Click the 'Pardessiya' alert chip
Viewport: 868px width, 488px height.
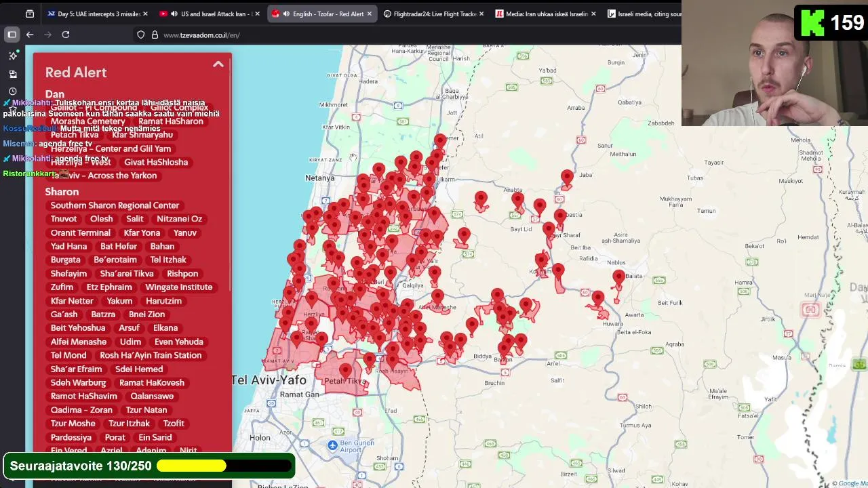(x=71, y=437)
